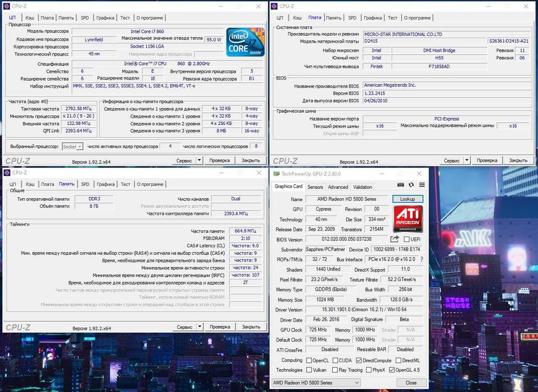Click the 664.9 МГц memory frequency value

[245, 231]
